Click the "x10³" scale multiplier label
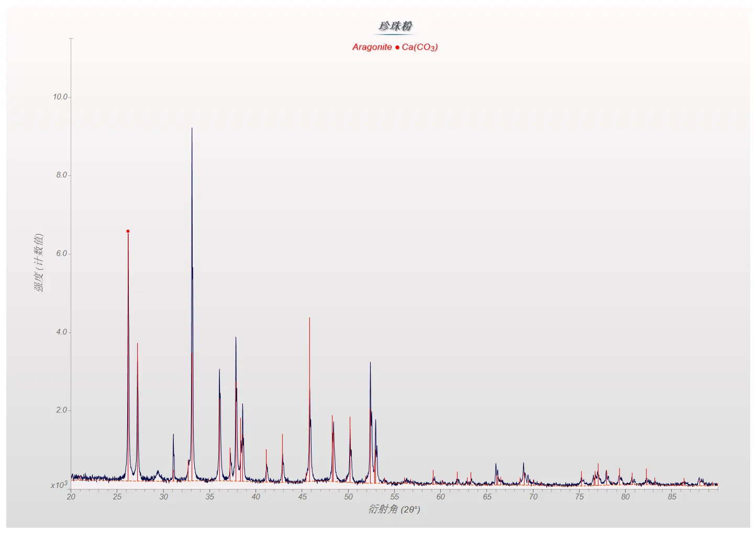Image resolution: width=756 pixels, height=534 pixels. click(59, 485)
